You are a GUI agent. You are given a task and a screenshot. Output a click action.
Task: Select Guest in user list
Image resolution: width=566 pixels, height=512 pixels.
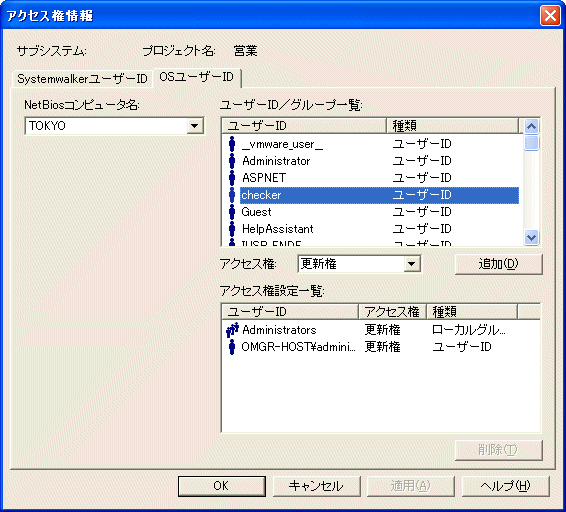tap(256, 212)
